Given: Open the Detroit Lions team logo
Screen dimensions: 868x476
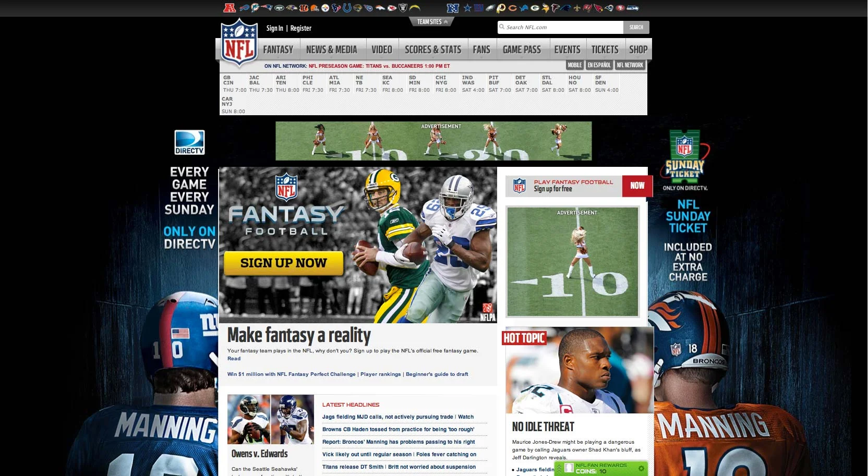Looking at the screenshot, I should click(524, 8).
